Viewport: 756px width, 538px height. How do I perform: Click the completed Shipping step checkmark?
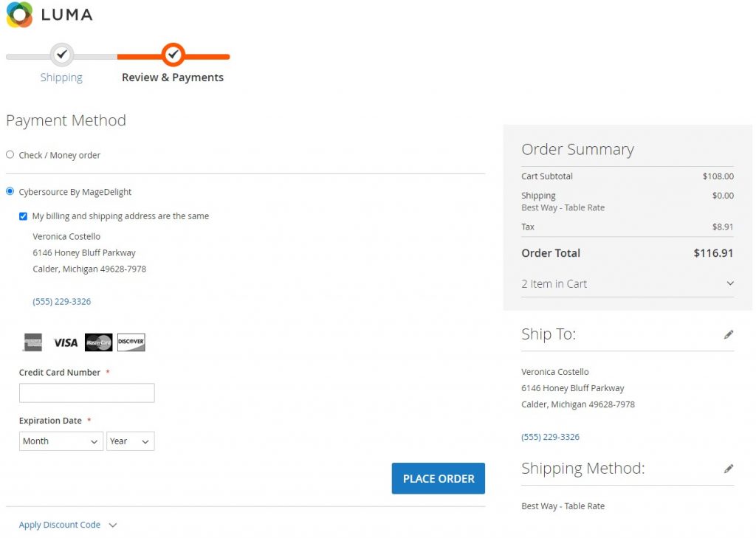tap(61, 54)
